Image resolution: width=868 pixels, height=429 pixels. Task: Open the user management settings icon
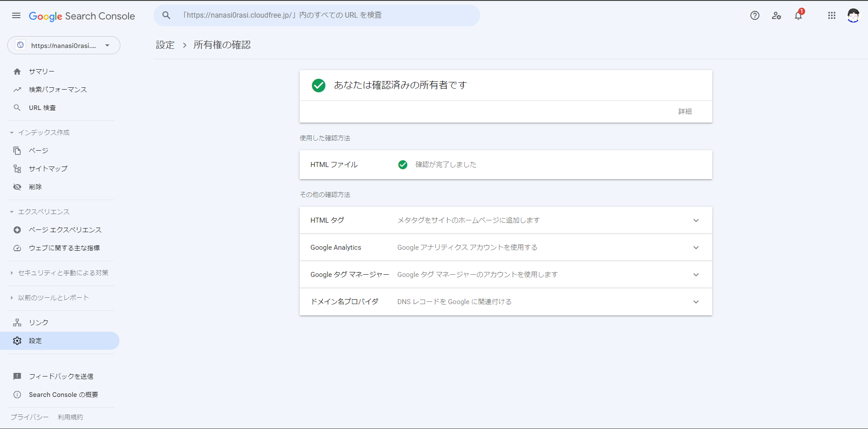(777, 16)
